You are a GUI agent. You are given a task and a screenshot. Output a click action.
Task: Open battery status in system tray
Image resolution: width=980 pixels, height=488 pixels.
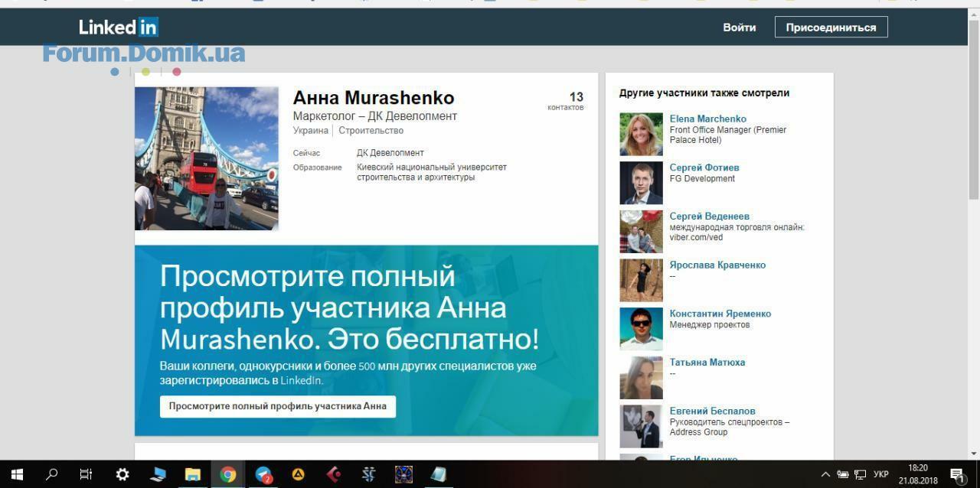843,474
